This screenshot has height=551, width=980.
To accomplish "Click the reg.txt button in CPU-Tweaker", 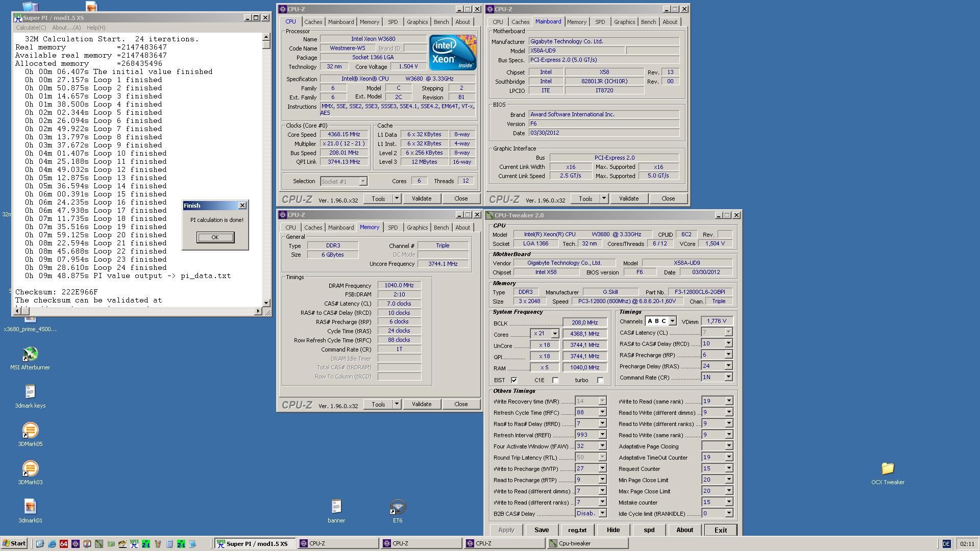I will coord(577,530).
